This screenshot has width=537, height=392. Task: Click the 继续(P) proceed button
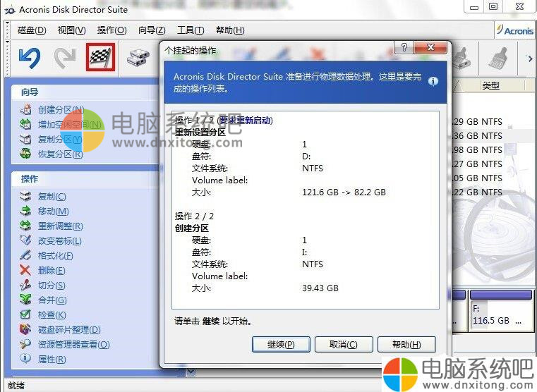pos(281,345)
